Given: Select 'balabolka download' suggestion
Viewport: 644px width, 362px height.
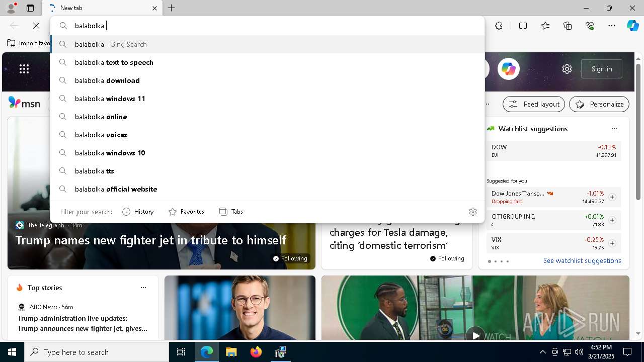Looking at the screenshot, I should [267, 80].
